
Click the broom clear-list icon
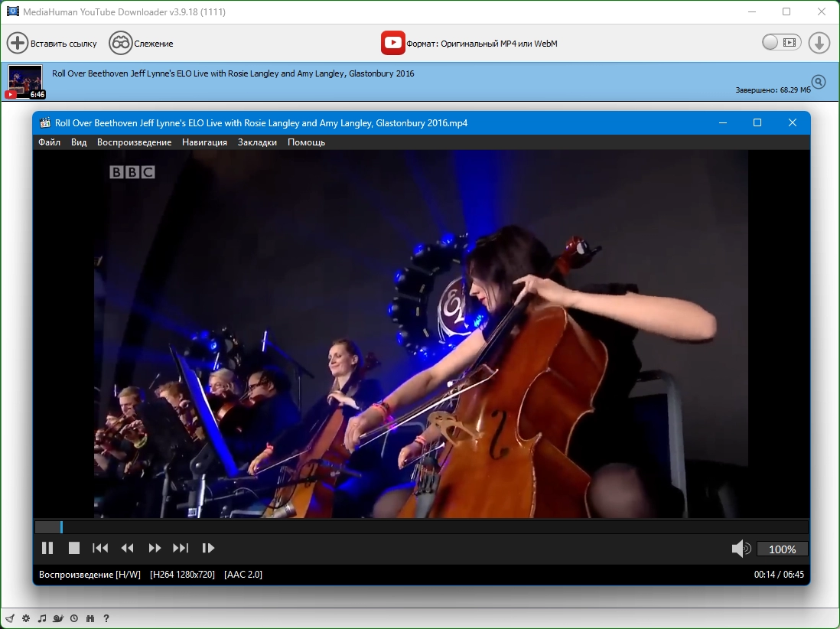[x=10, y=618]
